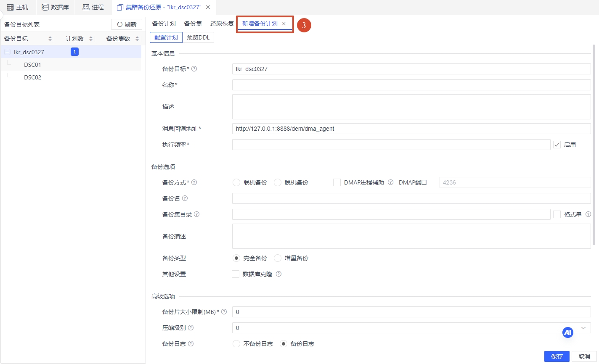Select 备份日志 radio option
Image resolution: width=599 pixels, height=364 pixels.
pos(284,344)
